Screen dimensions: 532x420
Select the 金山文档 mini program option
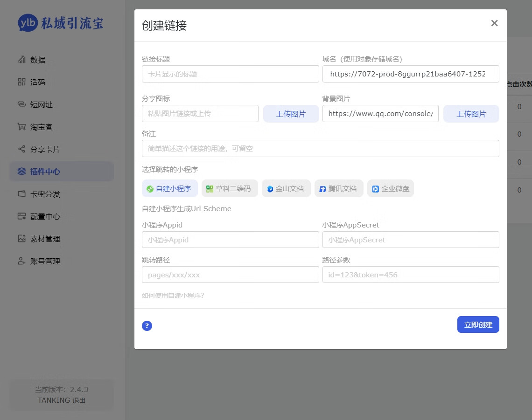coord(286,189)
